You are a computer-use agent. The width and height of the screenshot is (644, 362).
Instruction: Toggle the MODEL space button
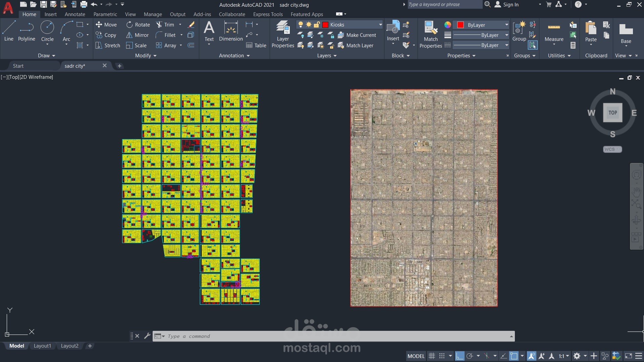tap(416, 356)
